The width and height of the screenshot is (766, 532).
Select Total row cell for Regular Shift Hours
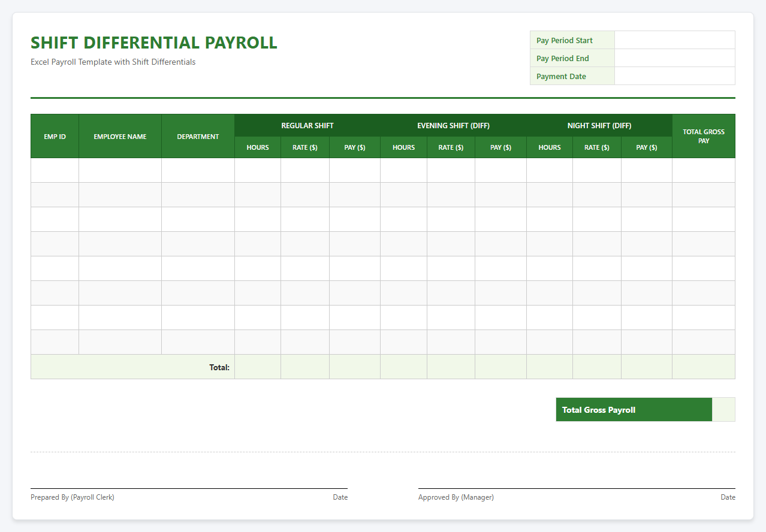click(258, 367)
